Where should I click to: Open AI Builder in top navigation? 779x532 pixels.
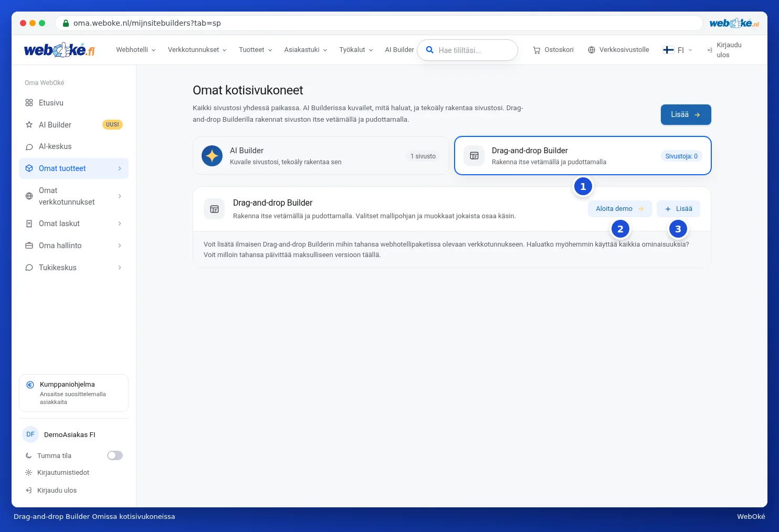pos(399,50)
